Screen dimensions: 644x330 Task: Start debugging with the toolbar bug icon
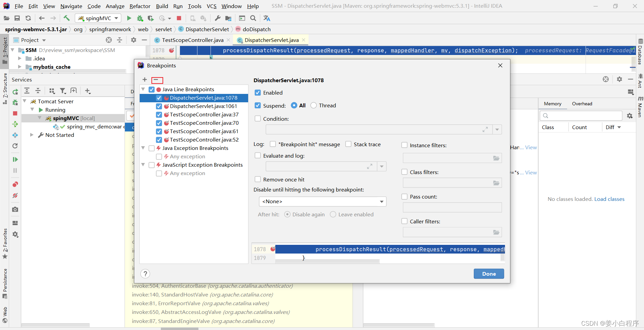140,18
